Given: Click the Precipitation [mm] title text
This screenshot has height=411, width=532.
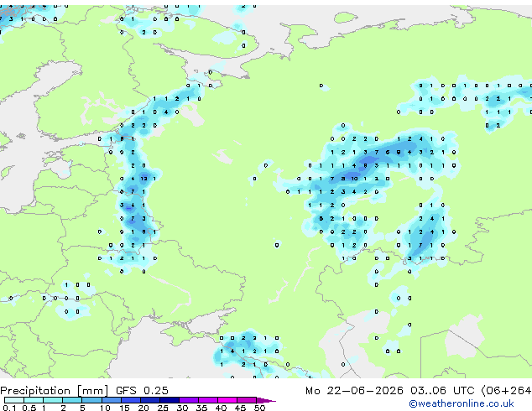Looking at the screenshot, I should point(55,391).
